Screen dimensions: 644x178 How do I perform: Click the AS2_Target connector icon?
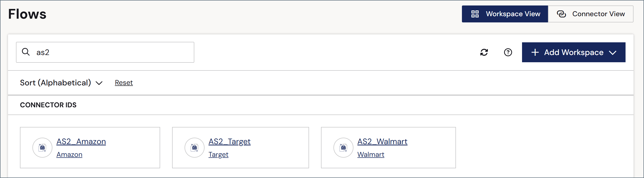pyautogui.click(x=194, y=148)
